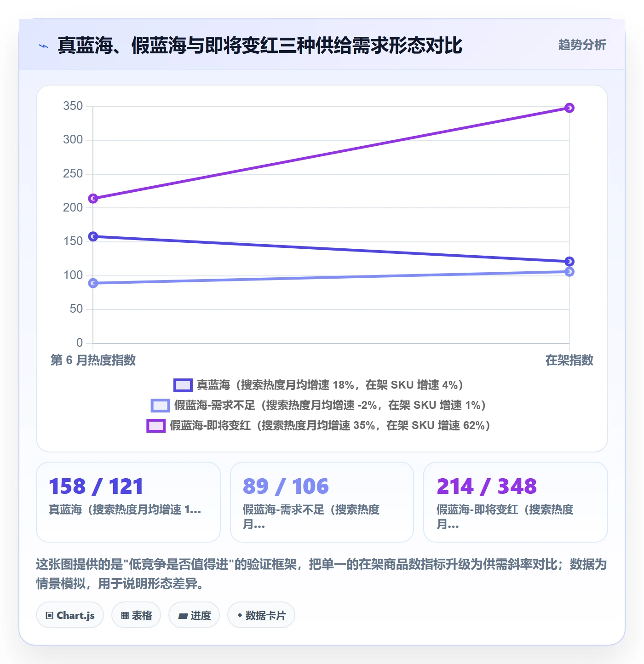Screen dimensions: 644x664
Task: Click the 200 y-axis tick label
Action: click(x=73, y=207)
